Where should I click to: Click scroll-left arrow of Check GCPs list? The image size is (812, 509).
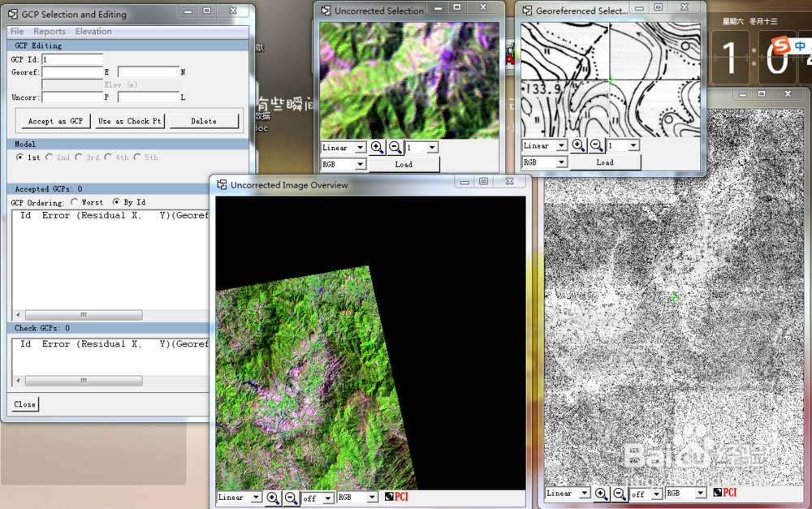[19, 381]
